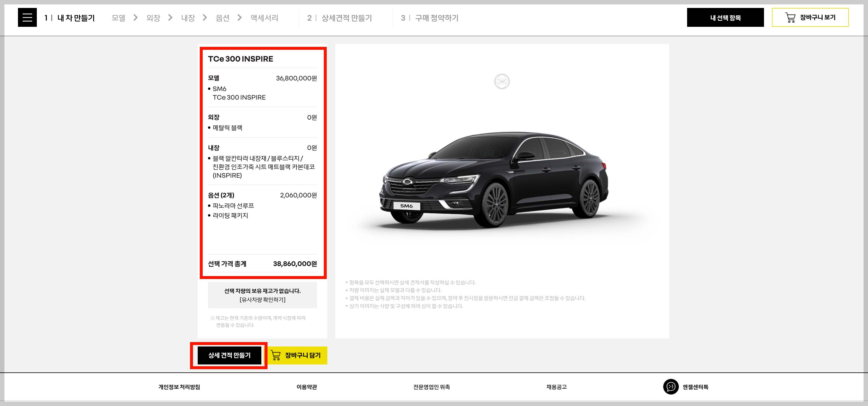Click 유사차량 확인하기 link

263,300
